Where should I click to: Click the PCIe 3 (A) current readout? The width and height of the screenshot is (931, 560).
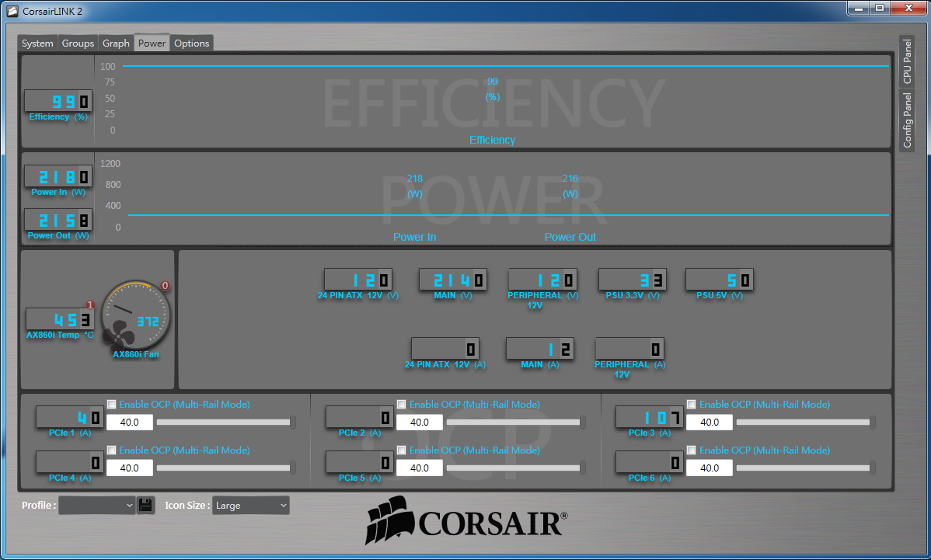click(x=650, y=417)
